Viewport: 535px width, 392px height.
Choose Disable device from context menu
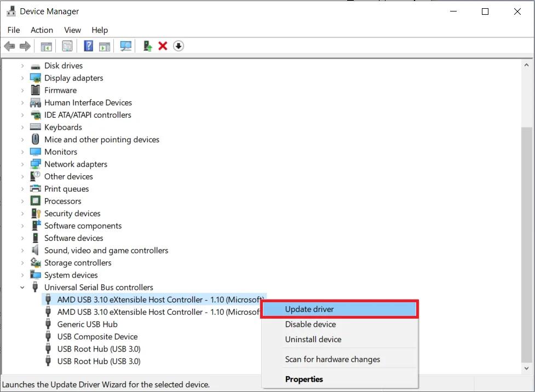340,325
